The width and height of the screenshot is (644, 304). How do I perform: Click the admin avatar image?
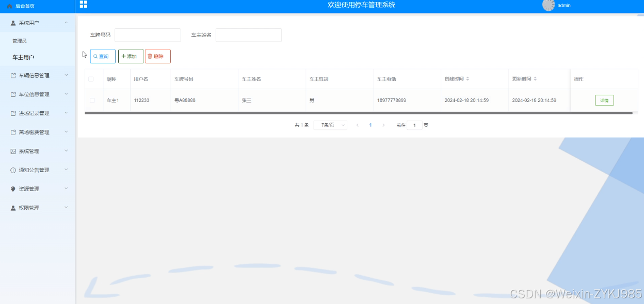549,5
